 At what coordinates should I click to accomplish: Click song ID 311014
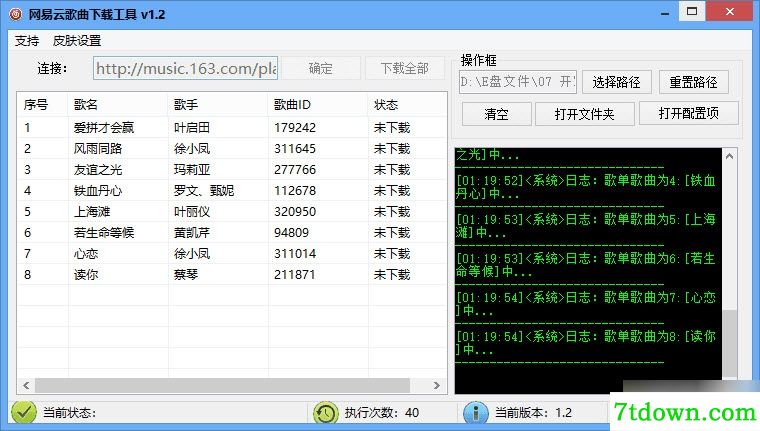point(295,254)
